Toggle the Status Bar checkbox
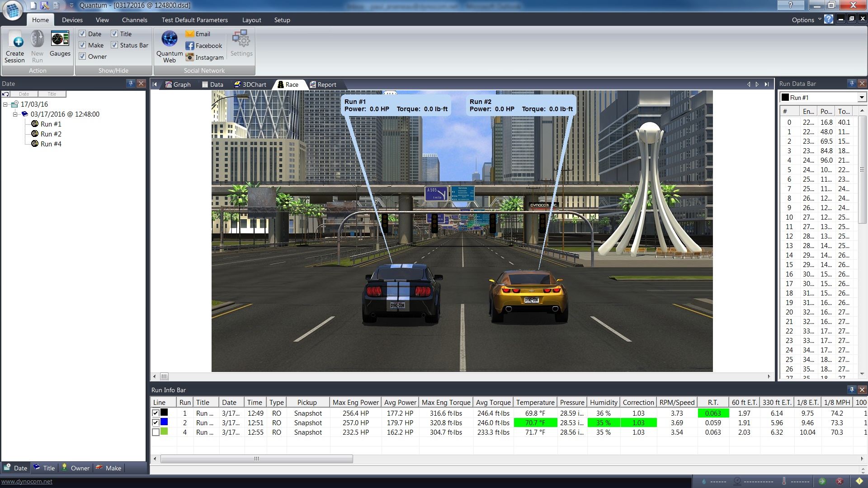The height and width of the screenshot is (488, 868). point(114,45)
